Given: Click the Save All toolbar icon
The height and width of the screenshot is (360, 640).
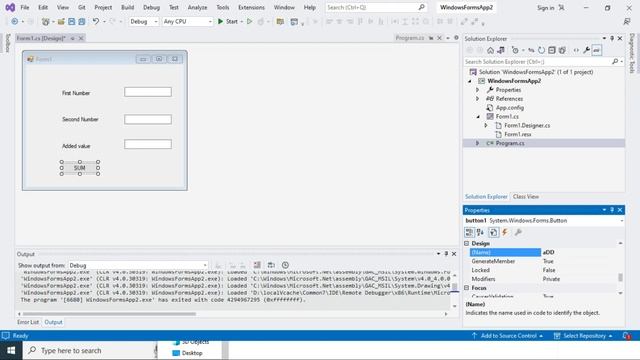Looking at the screenshot, I should tap(82, 21).
